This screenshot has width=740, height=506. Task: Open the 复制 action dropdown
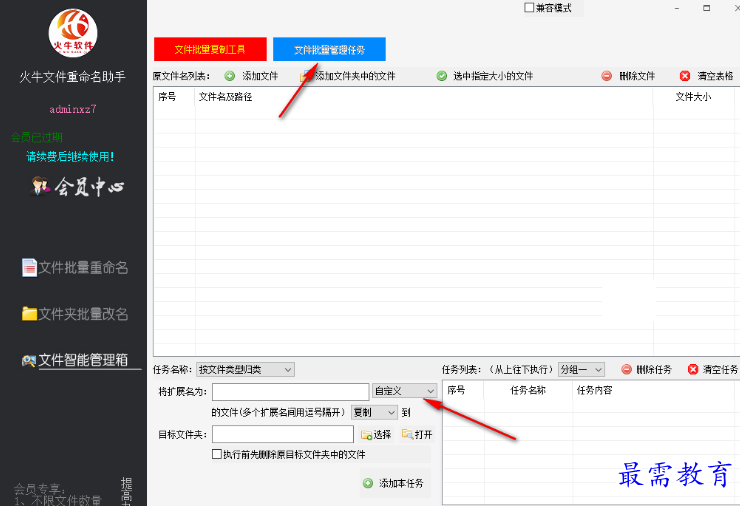click(374, 413)
